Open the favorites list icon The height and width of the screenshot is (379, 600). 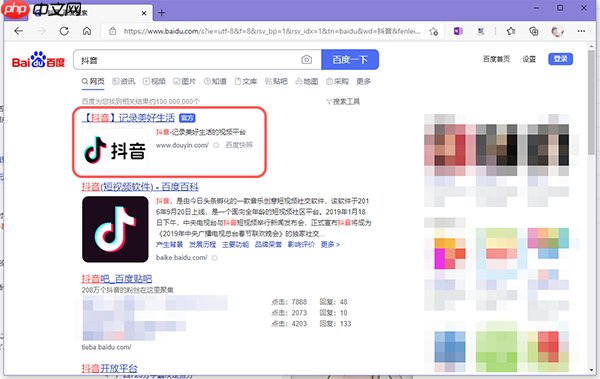coord(511,31)
